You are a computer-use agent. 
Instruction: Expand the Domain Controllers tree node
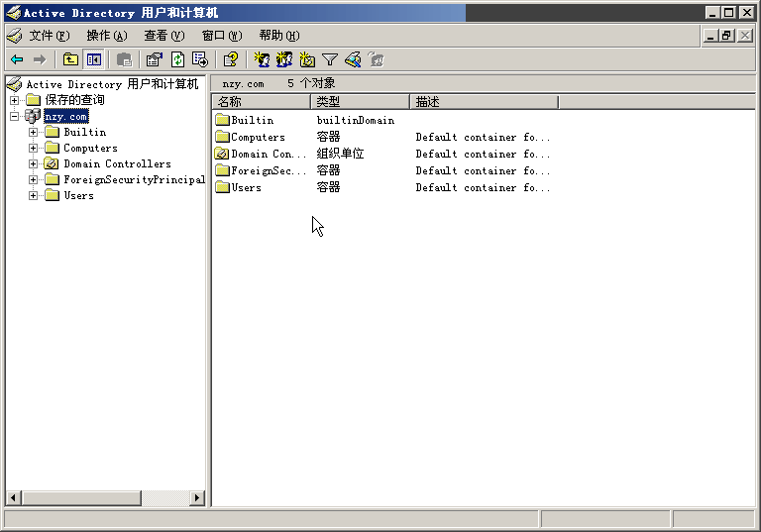(34, 163)
